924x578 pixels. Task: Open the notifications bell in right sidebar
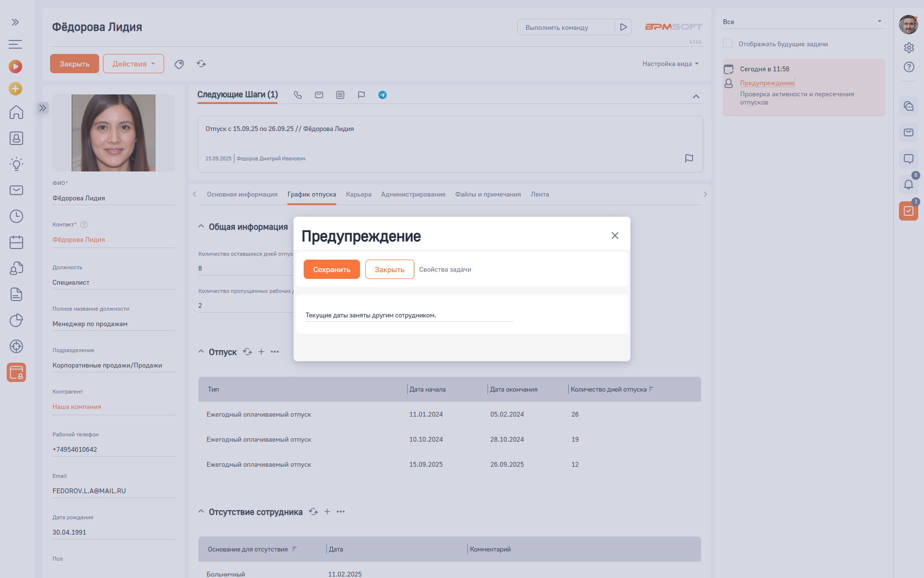[x=908, y=184]
